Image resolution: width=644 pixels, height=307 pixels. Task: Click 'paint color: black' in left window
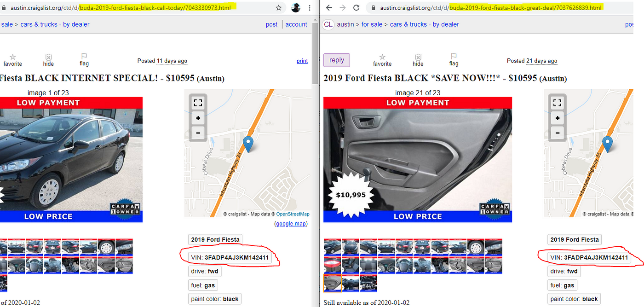(215, 299)
